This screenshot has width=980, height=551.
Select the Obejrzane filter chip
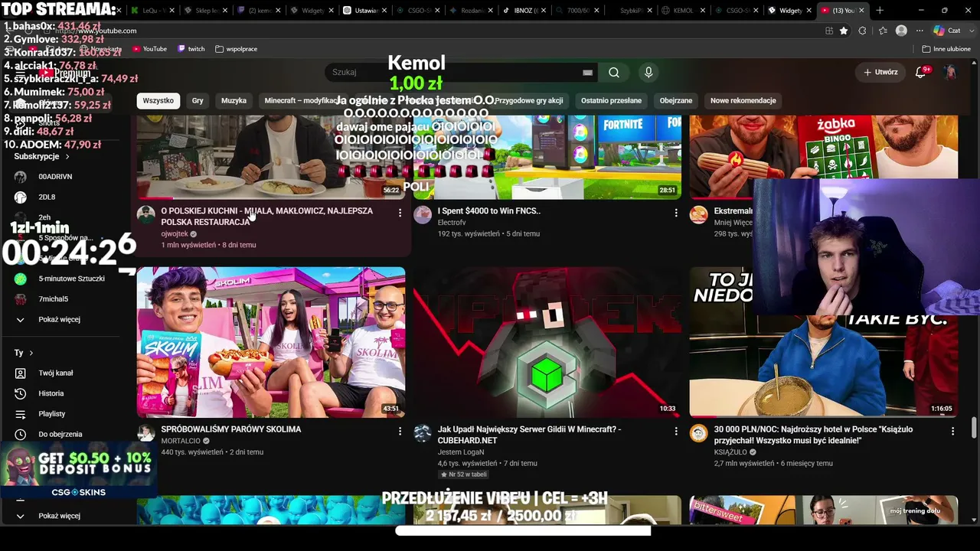pyautogui.click(x=676, y=100)
